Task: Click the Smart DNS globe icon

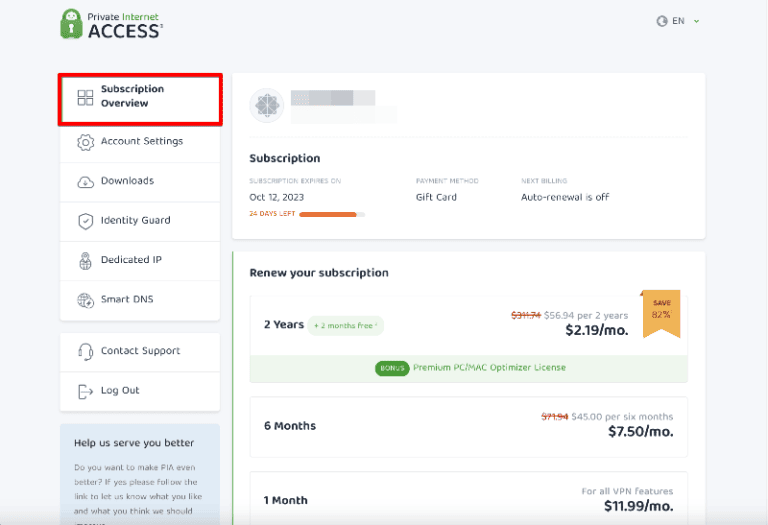Action: click(85, 300)
